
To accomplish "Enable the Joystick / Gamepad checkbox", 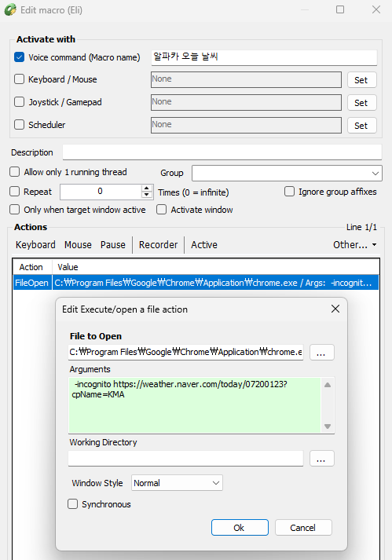I will click(x=20, y=102).
